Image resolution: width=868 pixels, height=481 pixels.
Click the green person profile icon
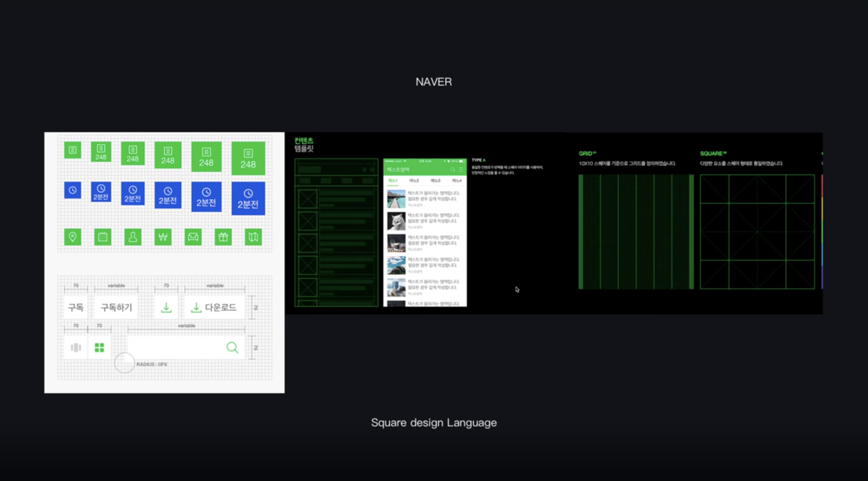click(133, 237)
